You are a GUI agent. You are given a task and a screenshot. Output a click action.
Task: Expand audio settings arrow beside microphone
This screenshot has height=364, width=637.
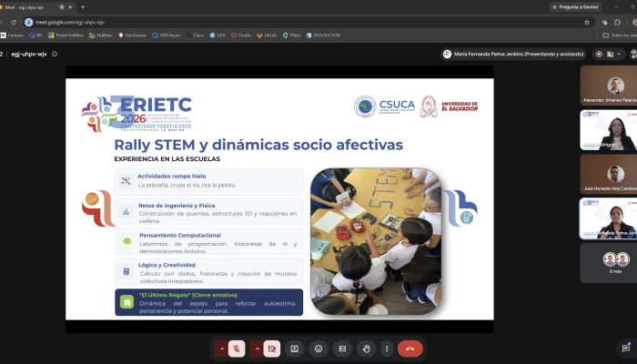[x=222, y=349]
